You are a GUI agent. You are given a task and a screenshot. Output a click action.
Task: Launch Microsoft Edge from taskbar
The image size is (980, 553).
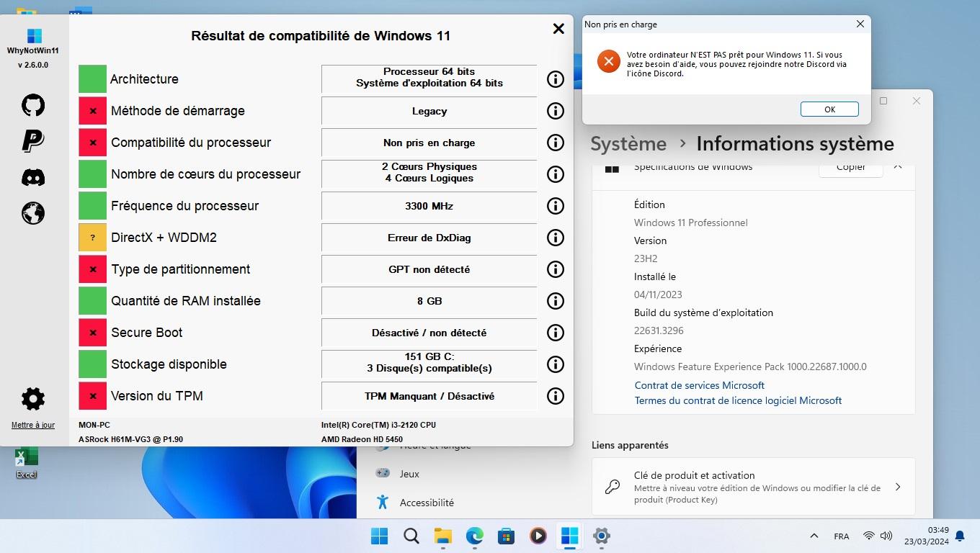[x=474, y=536]
